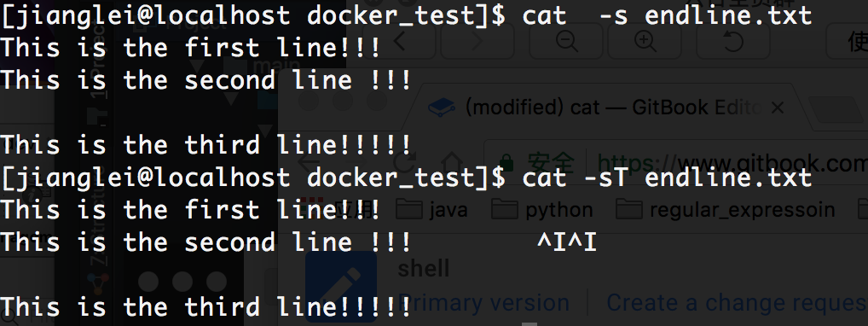Open the regular_expressoin bookmarks folder
The width and height of the screenshot is (868, 326).
pos(725,210)
